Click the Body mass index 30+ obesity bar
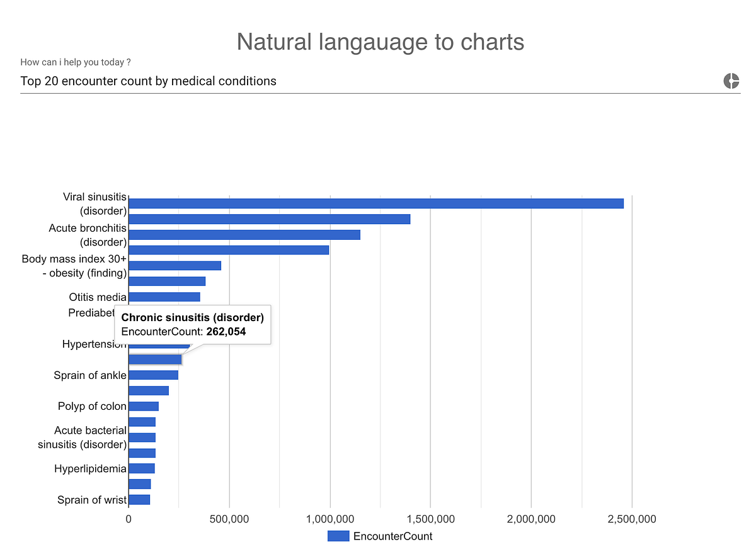This screenshot has height=554, width=756. [x=175, y=265]
